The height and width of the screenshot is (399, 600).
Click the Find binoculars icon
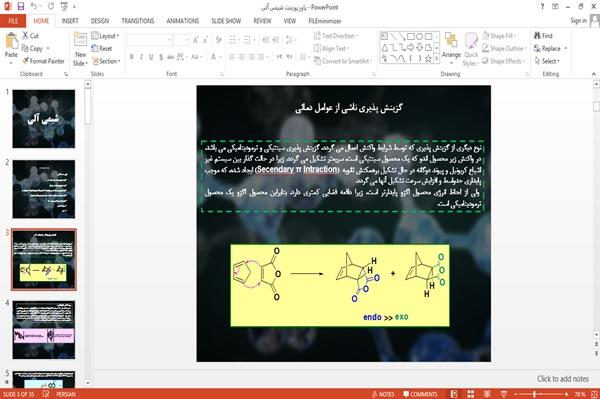(537, 36)
